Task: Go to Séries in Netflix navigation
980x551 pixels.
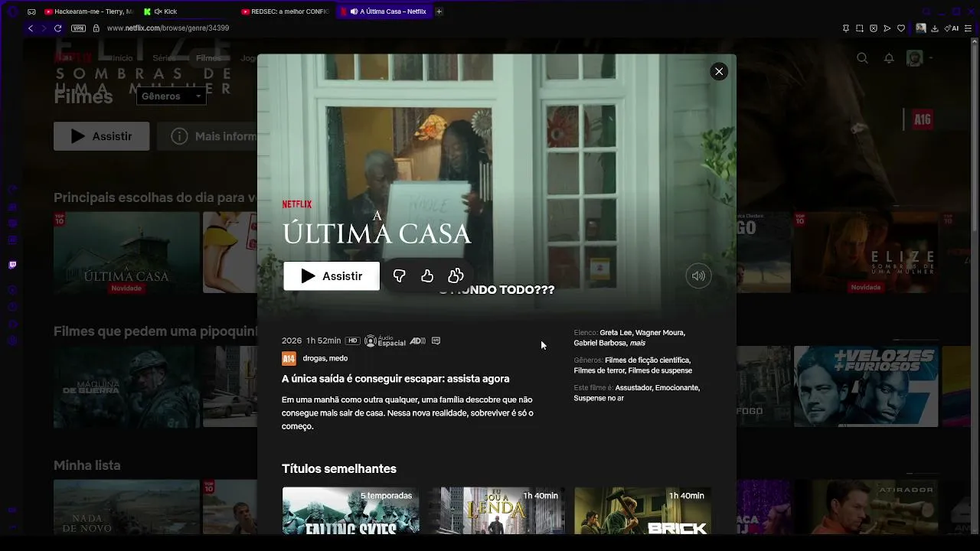Action: pos(164,58)
